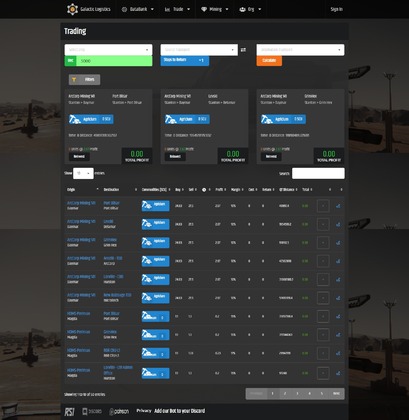Viewport: 409px width, 420px height.
Task: Click the swap source and destination icon
Action: click(x=243, y=50)
